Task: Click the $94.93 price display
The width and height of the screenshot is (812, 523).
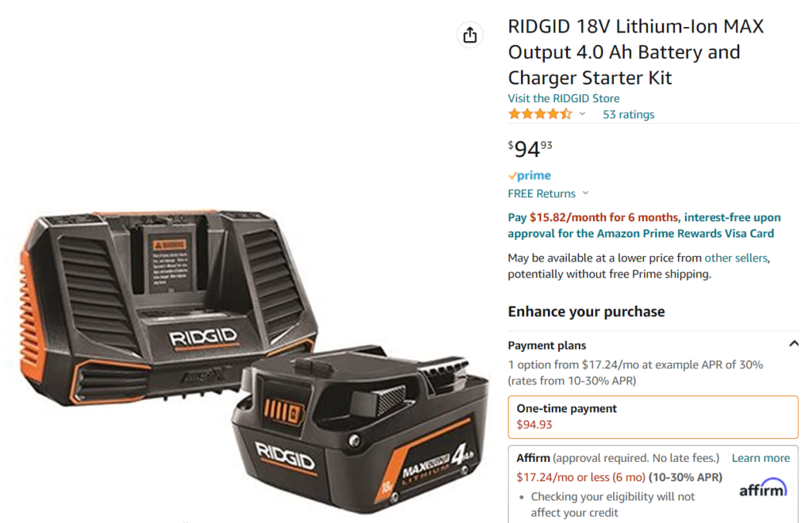Action: coord(530,148)
